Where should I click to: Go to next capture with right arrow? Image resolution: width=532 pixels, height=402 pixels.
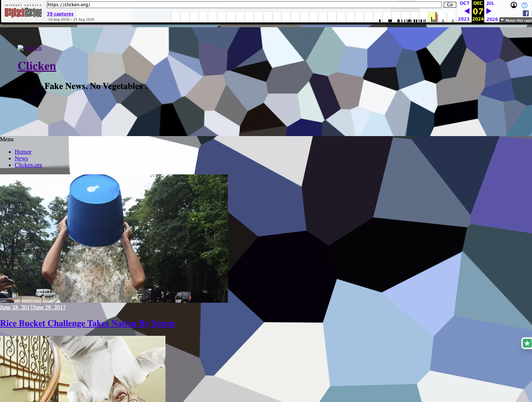(x=489, y=11)
